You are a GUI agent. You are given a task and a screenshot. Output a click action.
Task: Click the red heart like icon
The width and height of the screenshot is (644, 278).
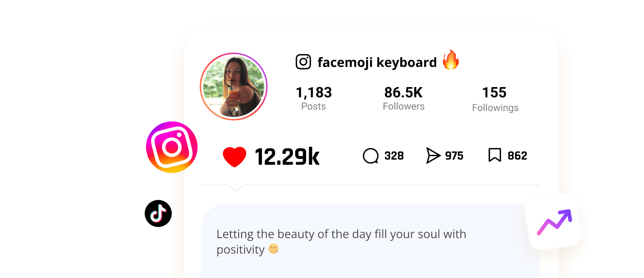click(x=234, y=157)
